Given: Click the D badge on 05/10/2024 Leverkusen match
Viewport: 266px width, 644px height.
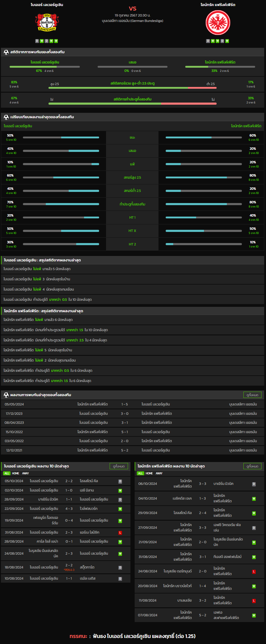Looking at the screenshot, I should click(x=120, y=481).
